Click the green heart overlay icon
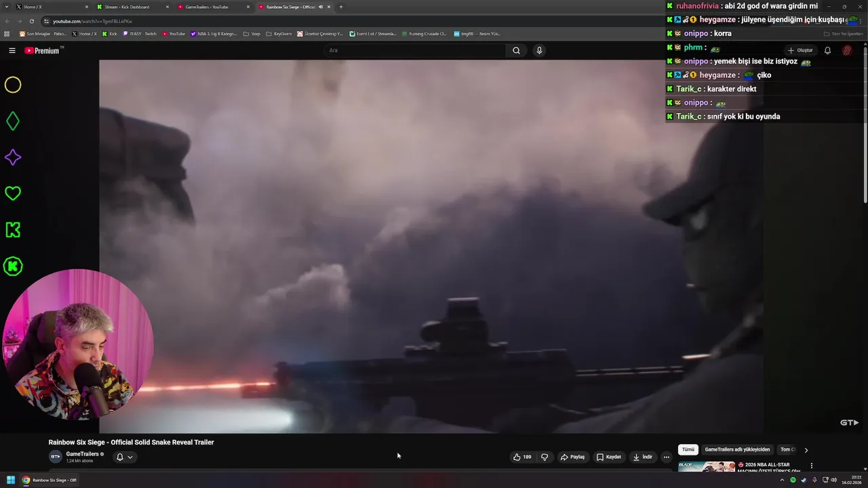Viewport: 868px width, 488px height. (x=13, y=194)
